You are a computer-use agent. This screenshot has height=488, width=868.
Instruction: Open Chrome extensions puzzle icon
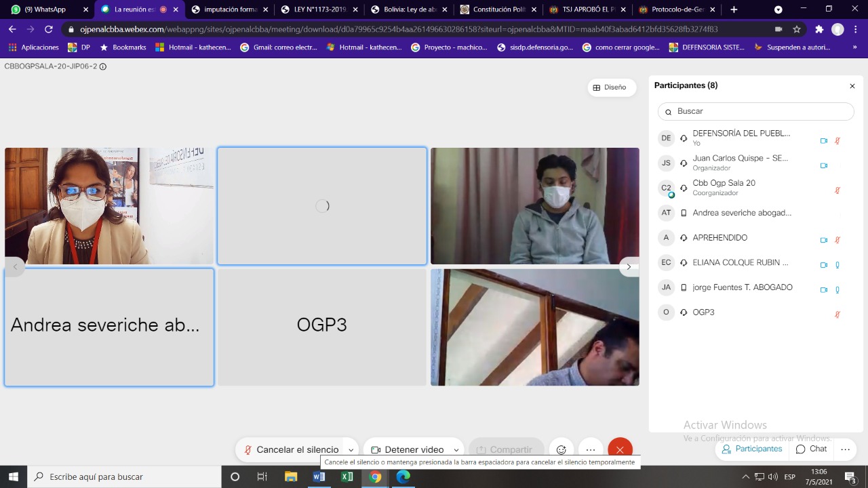819,30
